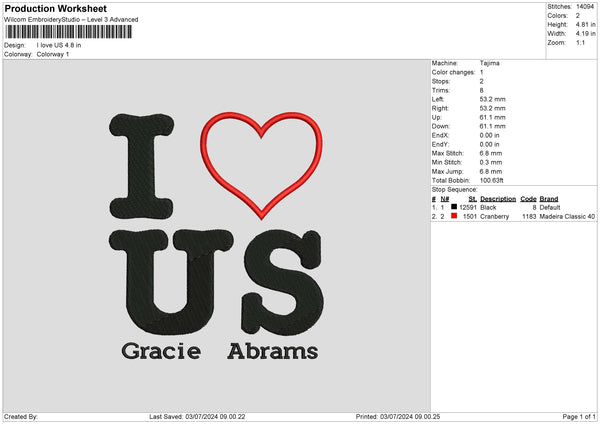Select the Cranberry thread description
This screenshot has height=424, width=600.
pyautogui.click(x=494, y=217)
